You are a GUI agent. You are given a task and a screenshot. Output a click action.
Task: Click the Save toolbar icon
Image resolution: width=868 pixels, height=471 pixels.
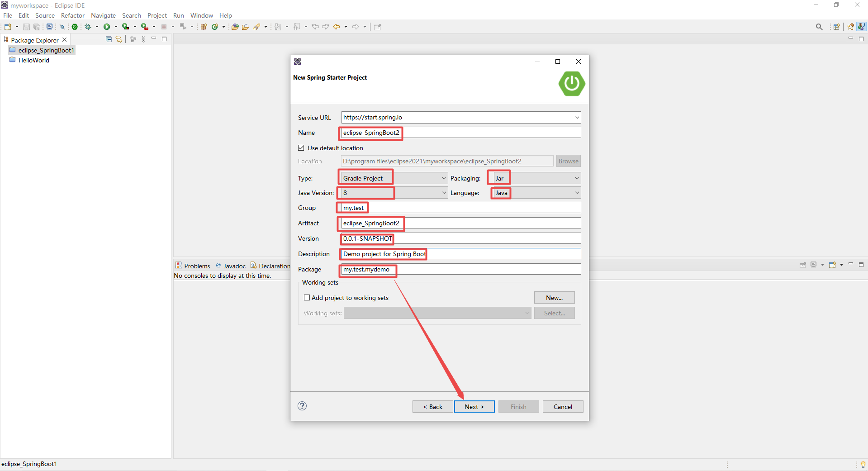[26, 27]
